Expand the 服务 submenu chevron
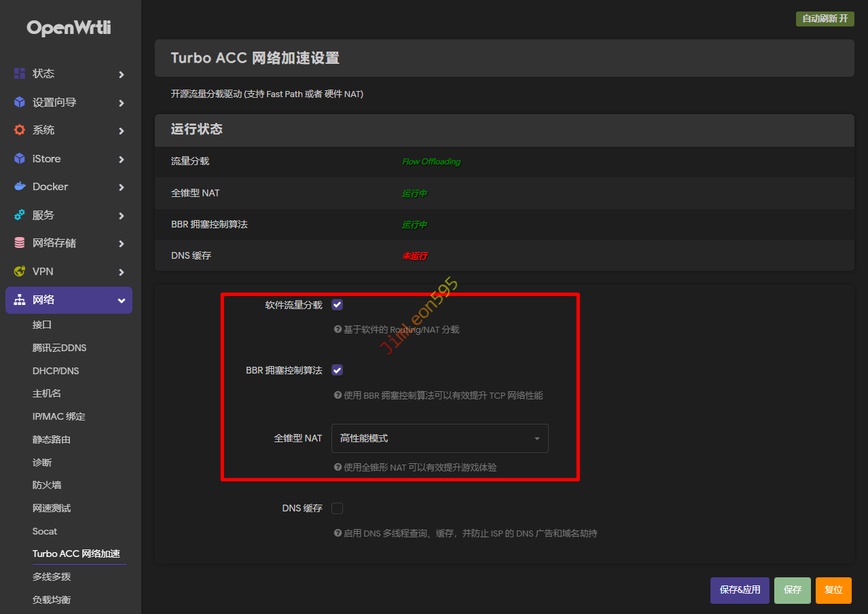 coord(122,215)
